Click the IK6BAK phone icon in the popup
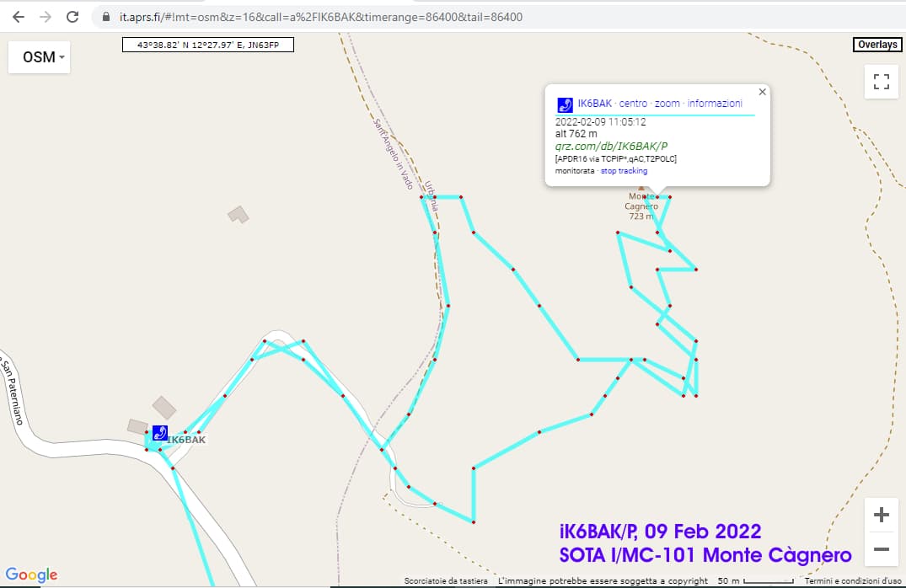 pyautogui.click(x=565, y=104)
